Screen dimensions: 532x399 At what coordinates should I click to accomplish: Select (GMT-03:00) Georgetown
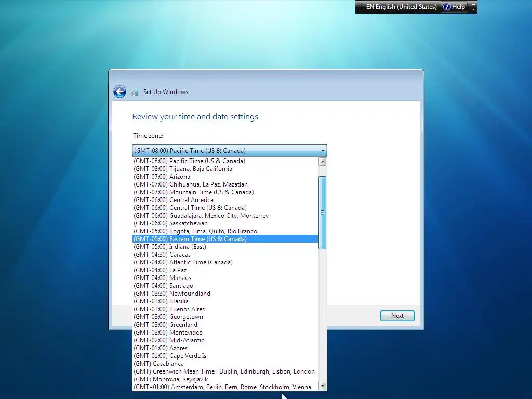(x=225, y=317)
